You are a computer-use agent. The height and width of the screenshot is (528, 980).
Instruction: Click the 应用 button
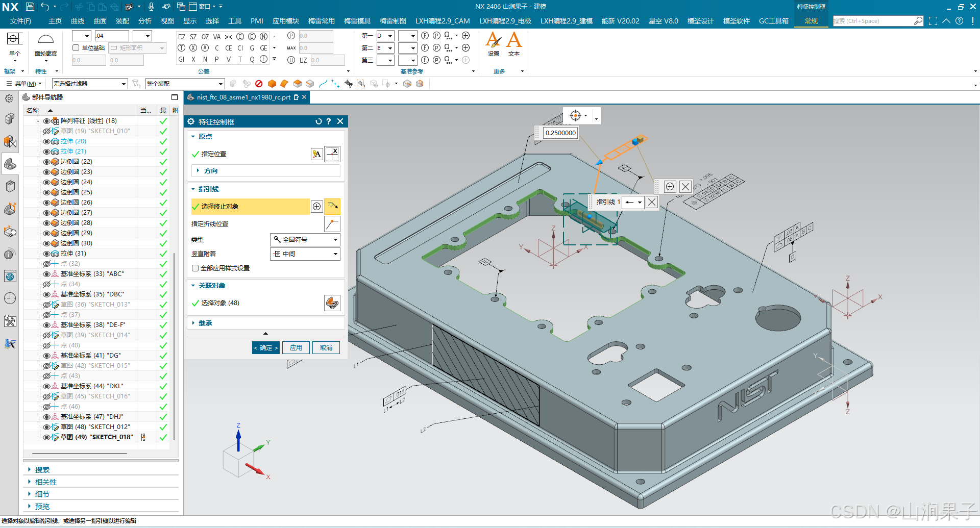[296, 348]
